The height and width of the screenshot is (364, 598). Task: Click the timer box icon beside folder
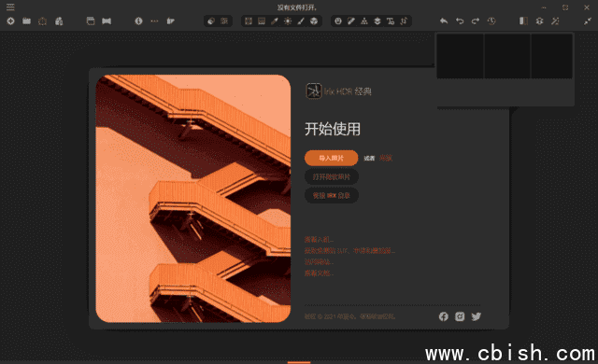[42, 21]
